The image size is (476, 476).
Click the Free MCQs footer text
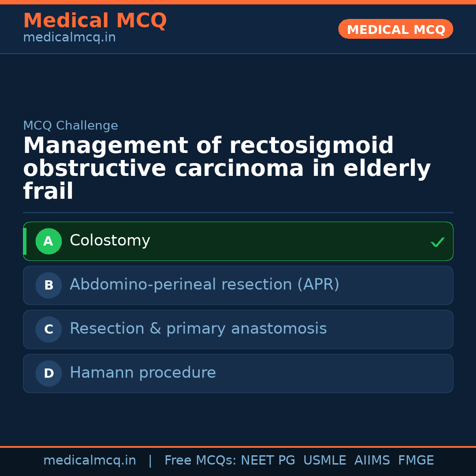click(201, 461)
